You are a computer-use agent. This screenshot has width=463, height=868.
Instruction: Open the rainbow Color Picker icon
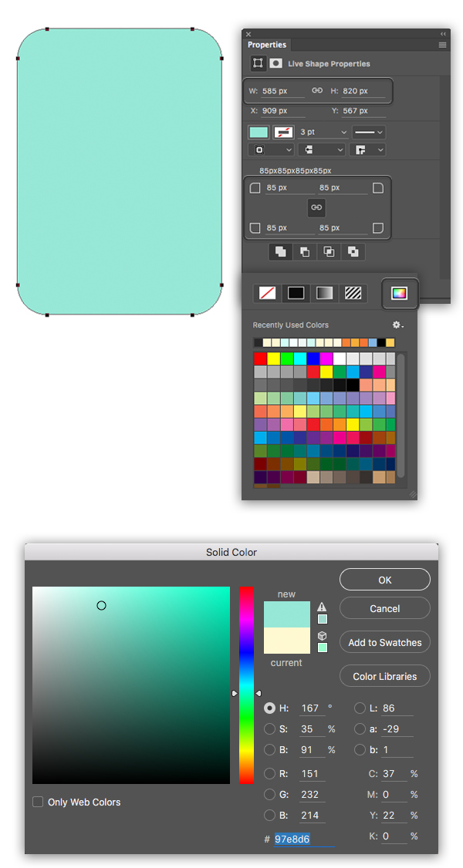pos(399,293)
